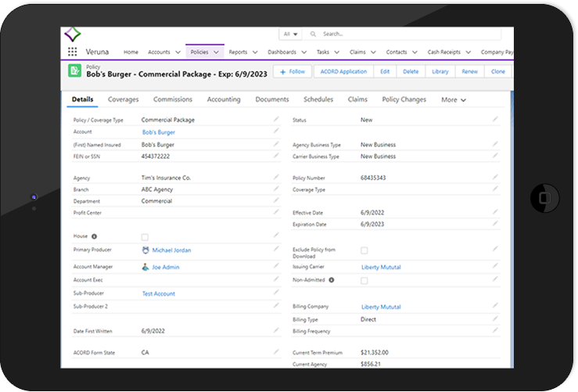Edit First Named Insured pencil icon
The width and height of the screenshot is (578, 392).
point(276,143)
